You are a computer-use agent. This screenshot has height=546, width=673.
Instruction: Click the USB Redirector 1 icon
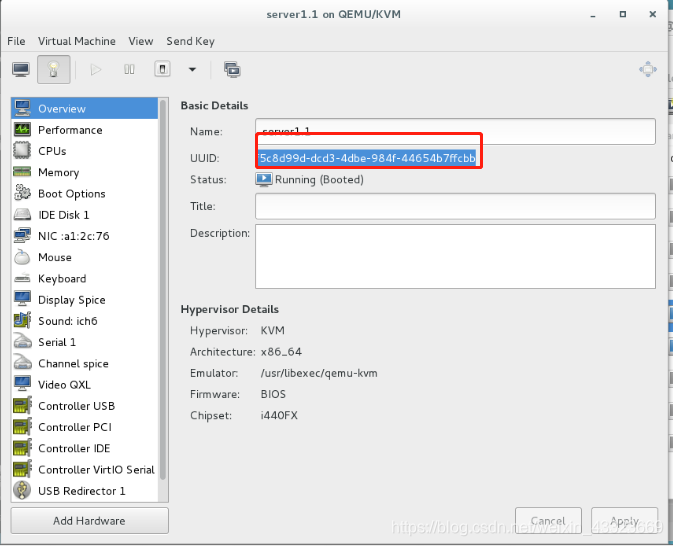coord(22,490)
